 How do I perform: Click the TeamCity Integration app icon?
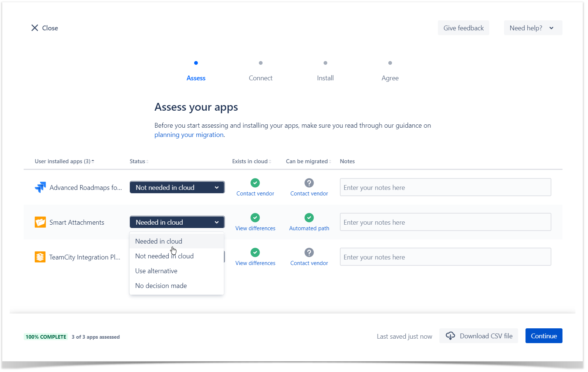40,257
